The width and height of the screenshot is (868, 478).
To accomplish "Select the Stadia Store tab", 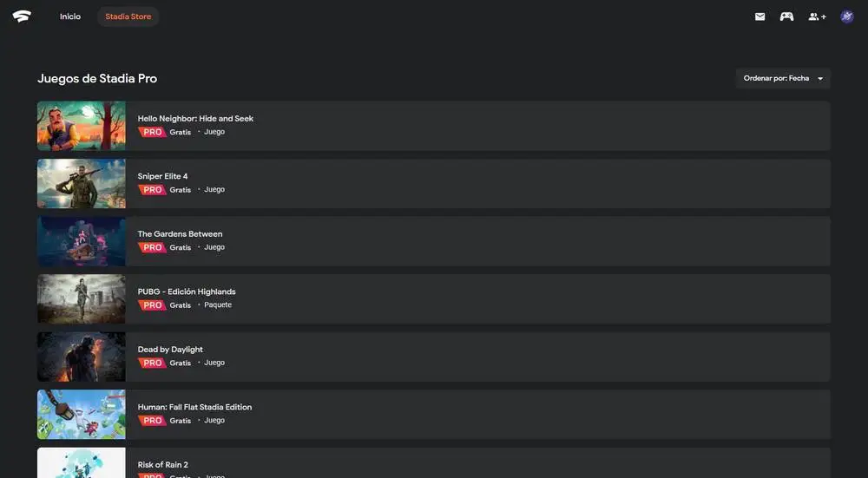I will [x=128, y=16].
